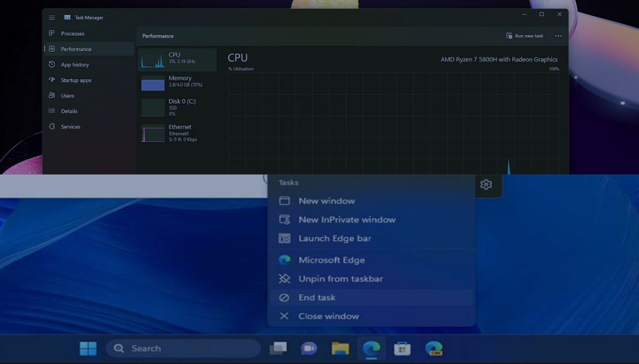
Task: Show Memory usage performance panel
Action: tap(177, 83)
